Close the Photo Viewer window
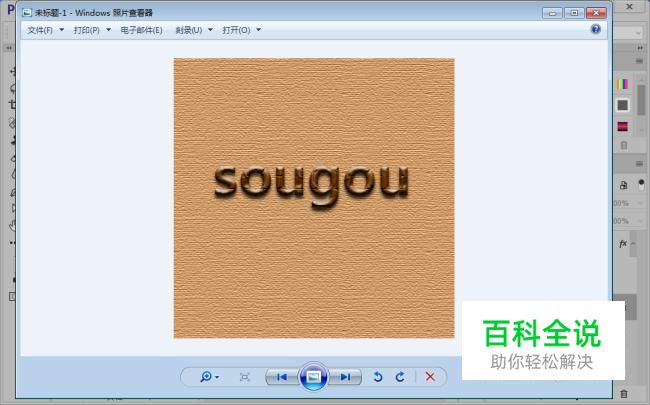The width and height of the screenshot is (650, 405). (596, 13)
